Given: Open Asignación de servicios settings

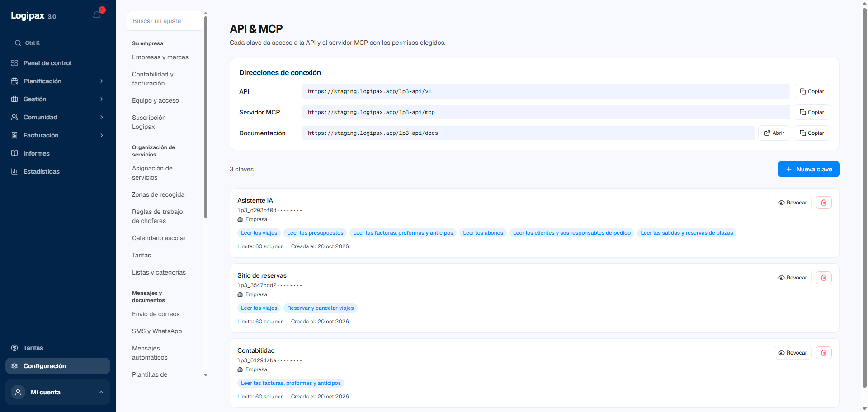Looking at the screenshot, I should [152, 173].
